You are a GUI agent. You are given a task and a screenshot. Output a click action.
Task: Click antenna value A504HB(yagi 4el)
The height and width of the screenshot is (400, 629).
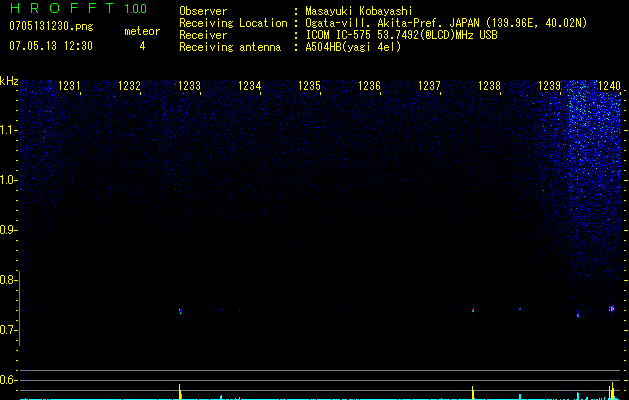(x=353, y=47)
